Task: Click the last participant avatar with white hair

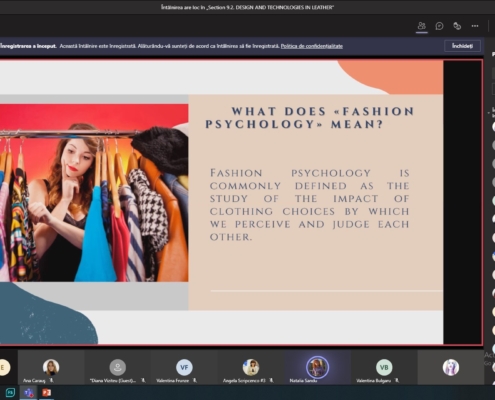Action: [451, 367]
